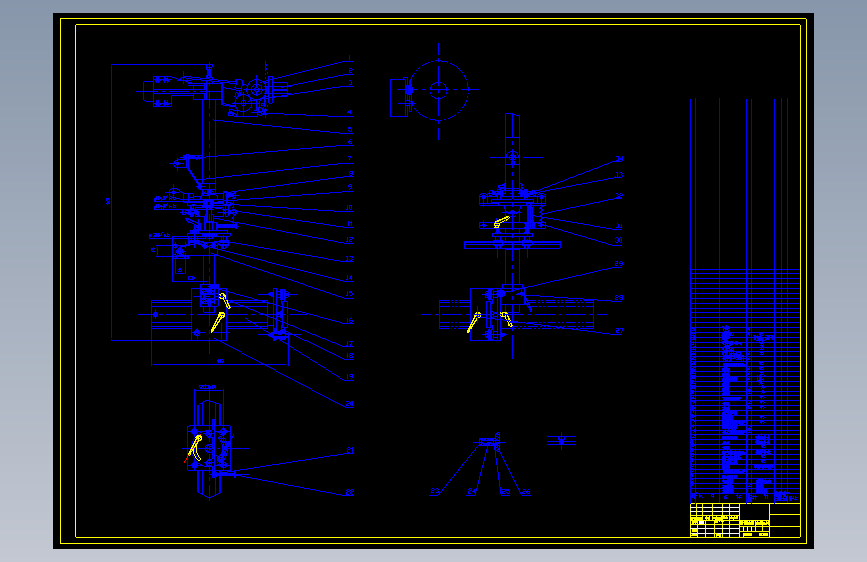Select part callout number 2
Image resolution: width=867 pixels, height=562 pixels.
tap(350, 71)
